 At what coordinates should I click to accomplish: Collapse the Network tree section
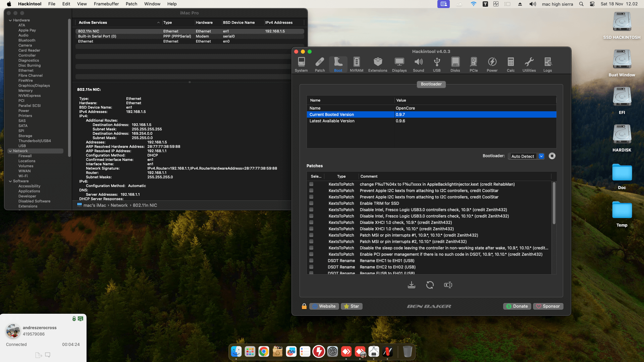[x=10, y=151]
